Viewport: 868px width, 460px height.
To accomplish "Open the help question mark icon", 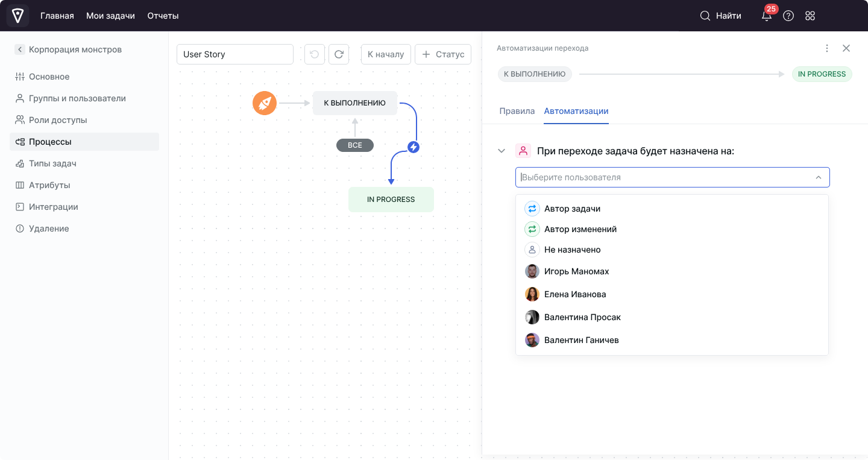I will (x=788, y=16).
